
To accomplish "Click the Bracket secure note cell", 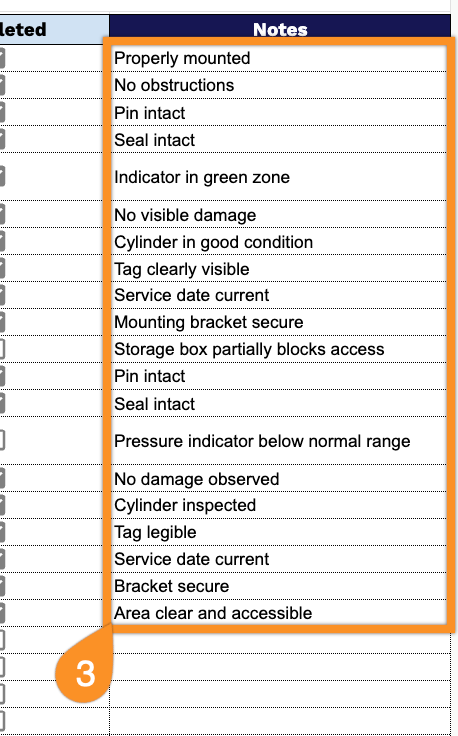I will pos(280,586).
